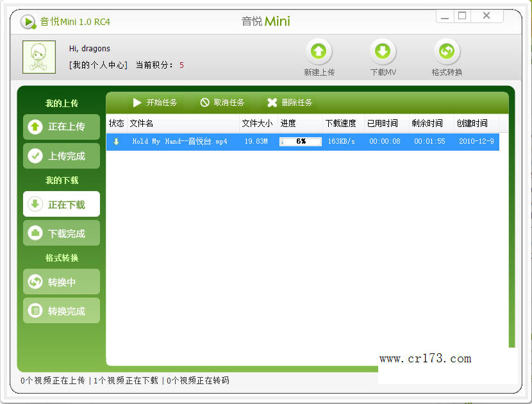Click the 19.83M file size cell

coord(256,141)
